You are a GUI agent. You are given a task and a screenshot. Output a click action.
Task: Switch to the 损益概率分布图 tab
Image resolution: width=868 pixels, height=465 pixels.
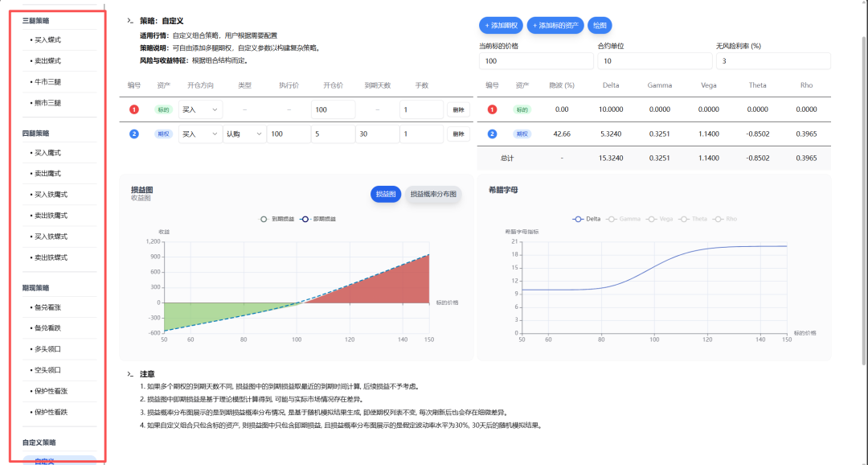point(432,194)
